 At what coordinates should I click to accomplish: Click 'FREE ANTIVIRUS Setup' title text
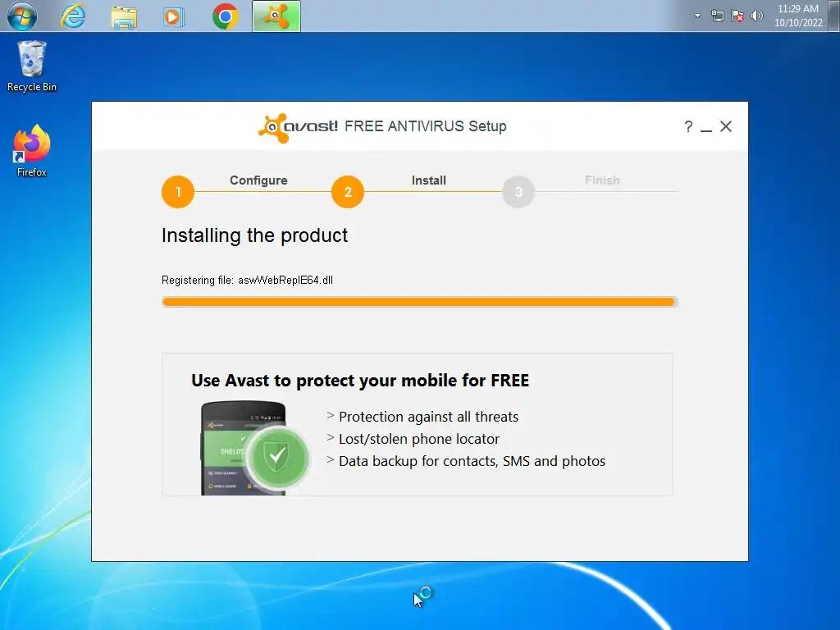(426, 126)
